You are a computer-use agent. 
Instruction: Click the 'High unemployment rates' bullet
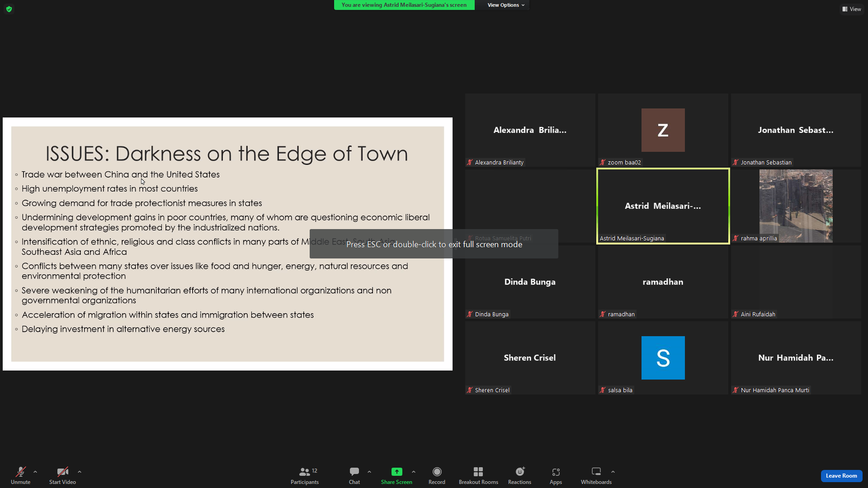[110, 189]
